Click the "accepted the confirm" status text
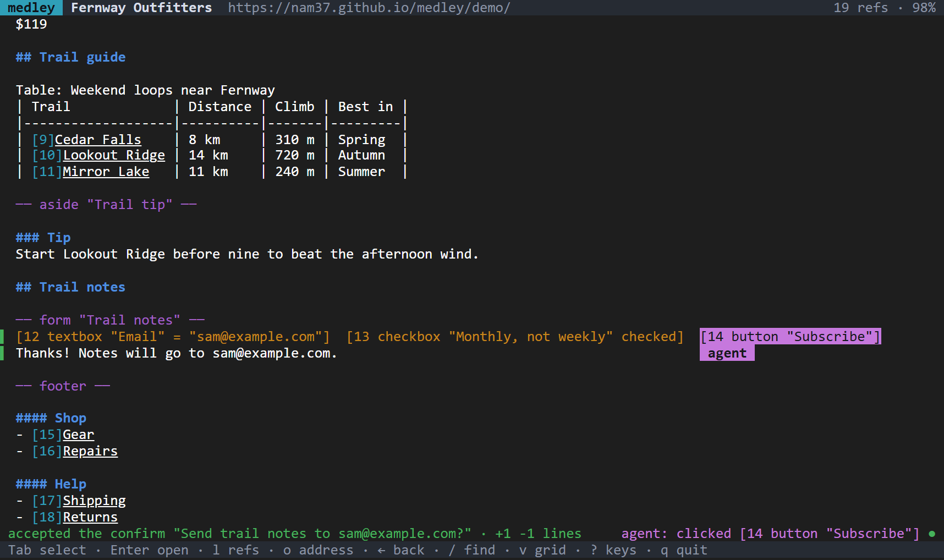 (x=240, y=534)
